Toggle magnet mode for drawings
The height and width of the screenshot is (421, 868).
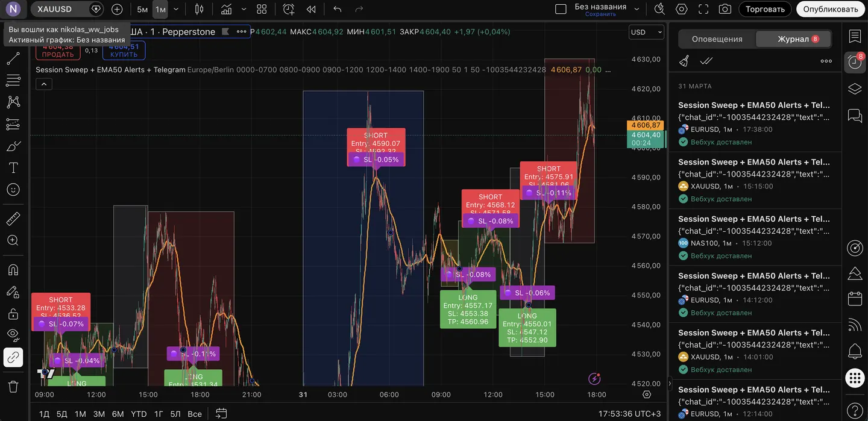click(13, 269)
